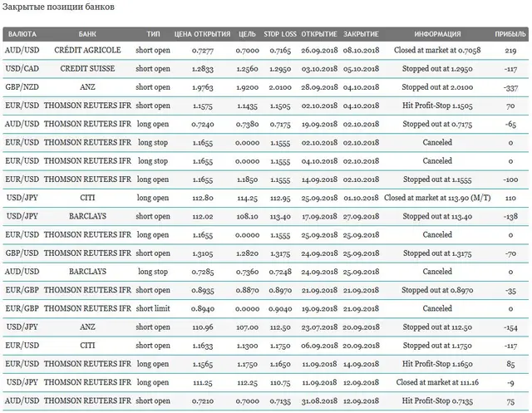Click profit value -154
Image resolution: width=532 pixels, height=413 pixels.
coord(510,327)
